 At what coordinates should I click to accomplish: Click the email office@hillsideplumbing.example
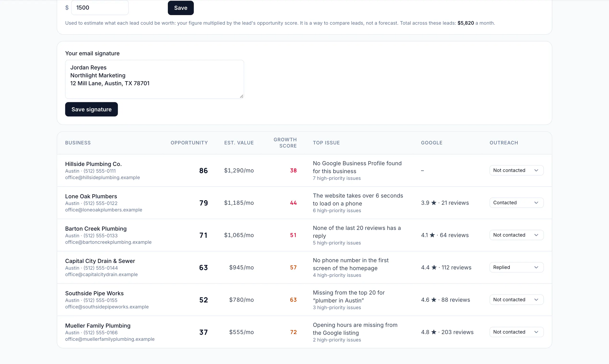(102, 177)
